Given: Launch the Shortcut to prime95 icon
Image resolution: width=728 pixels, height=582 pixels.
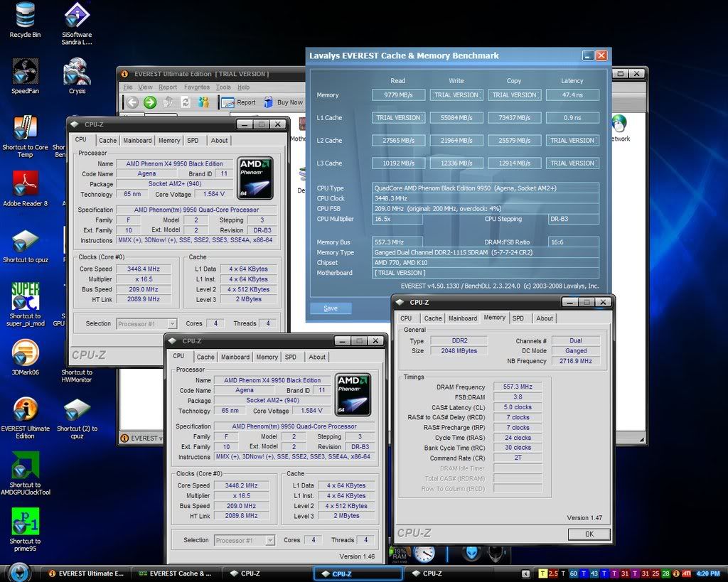Looking at the screenshot, I should pyautogui.click(x=25, y=530).
